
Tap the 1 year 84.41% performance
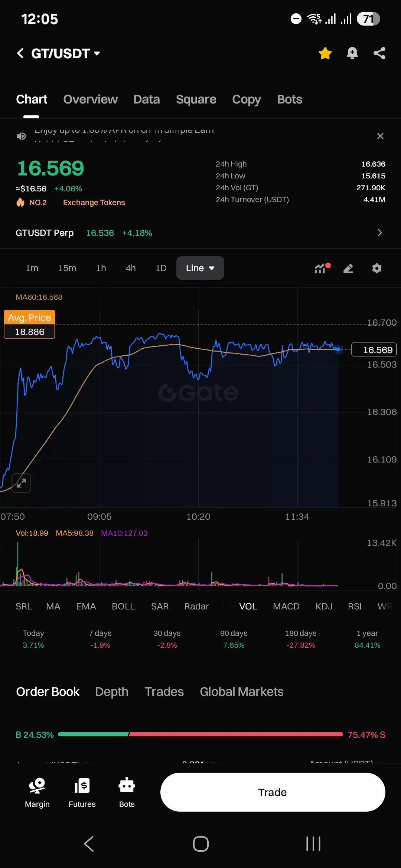(368, 639)
